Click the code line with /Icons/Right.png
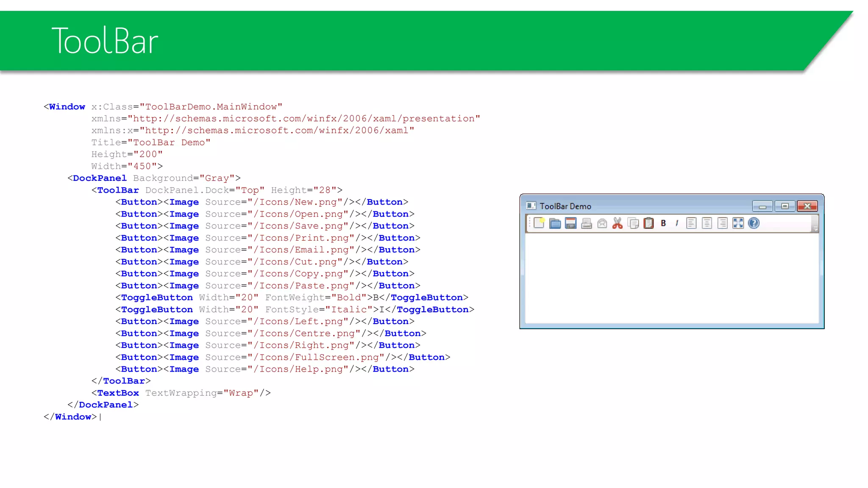The width and height of the screenshot is (868, 488). tap(267, 345)
